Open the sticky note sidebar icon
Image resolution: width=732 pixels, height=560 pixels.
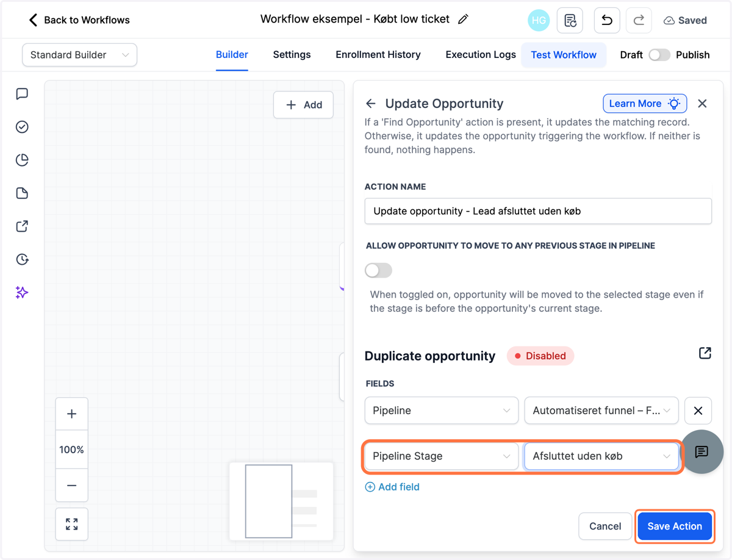tap(22, 193)
